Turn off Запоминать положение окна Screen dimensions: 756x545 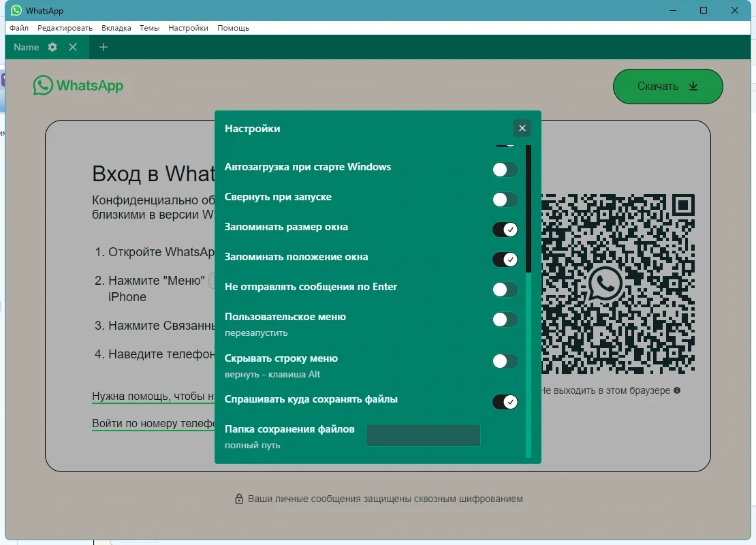(x=505, y=259)
